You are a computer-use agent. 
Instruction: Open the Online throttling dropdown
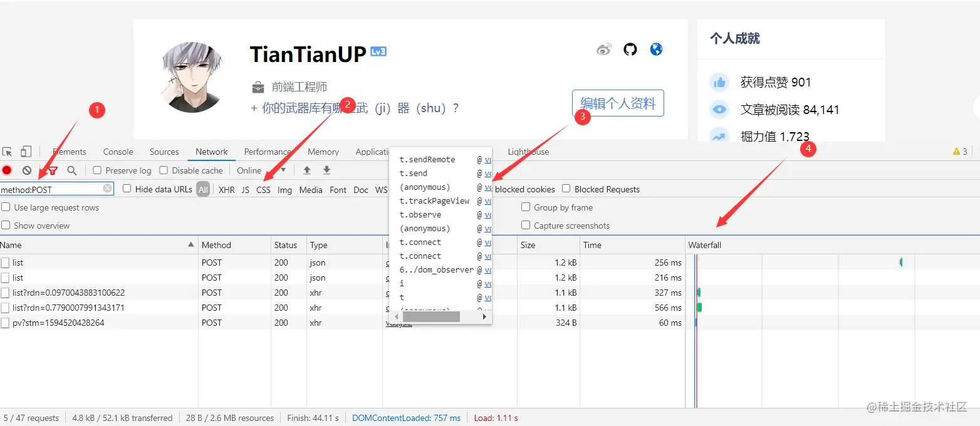pyautogui.click(x=261, y=170)
